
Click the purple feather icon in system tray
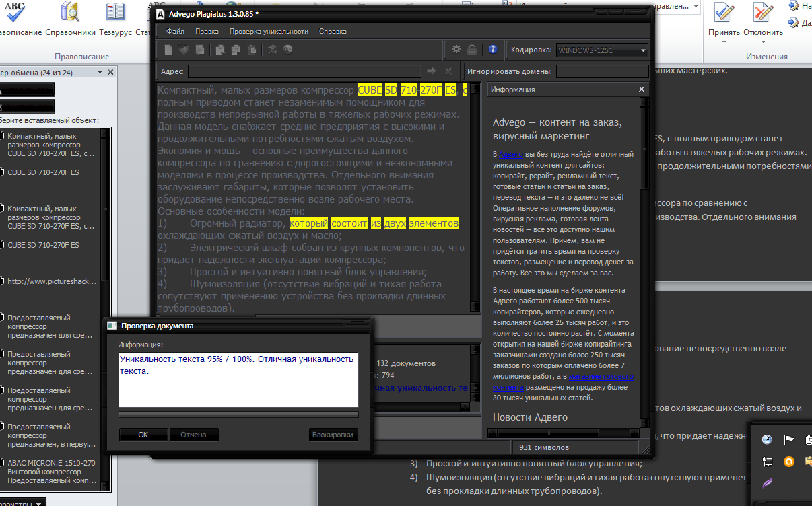pyautogui.click(x=767, y=483)
